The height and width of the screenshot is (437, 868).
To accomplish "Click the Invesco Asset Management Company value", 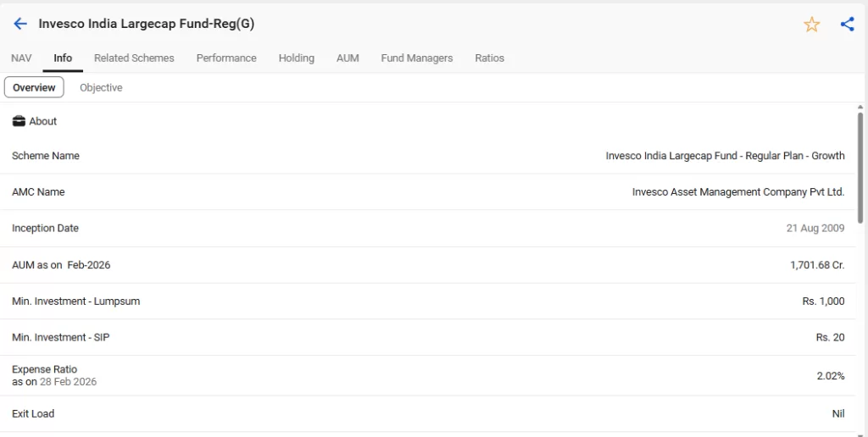I will (737, 192).
